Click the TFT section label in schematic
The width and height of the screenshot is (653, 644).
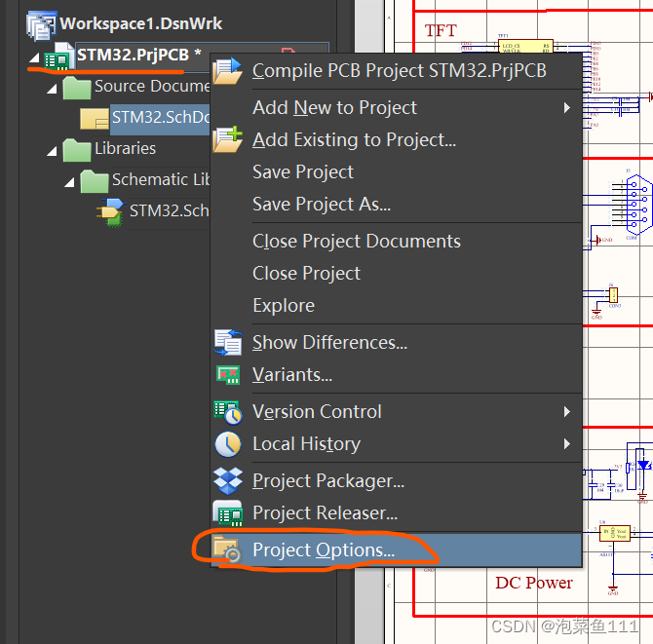click(x=441, y=30)
